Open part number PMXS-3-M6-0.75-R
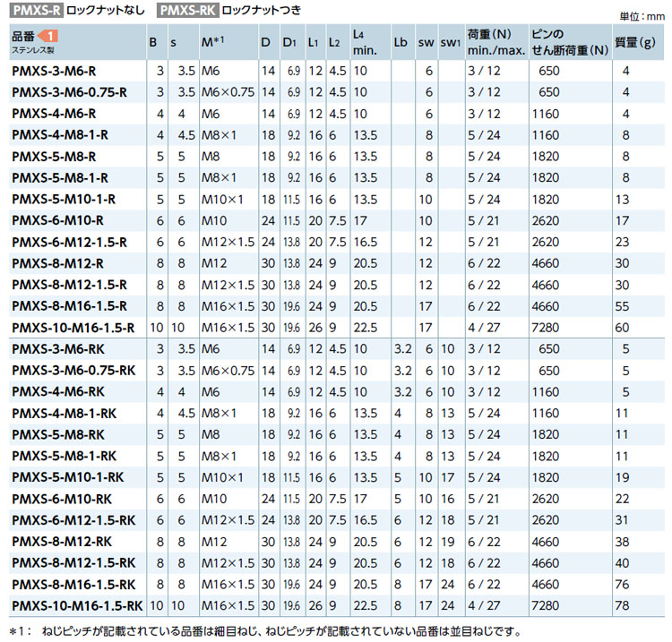Screen dimensions: 672x642 click(x=69, y=91)
